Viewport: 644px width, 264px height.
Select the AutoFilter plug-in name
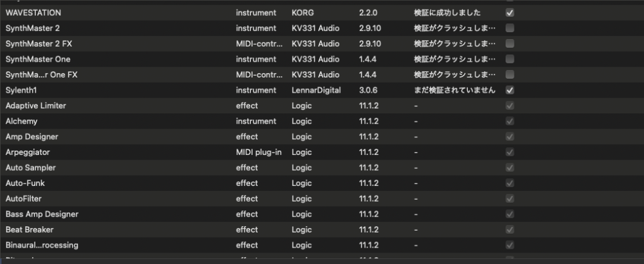pos(24,198)
